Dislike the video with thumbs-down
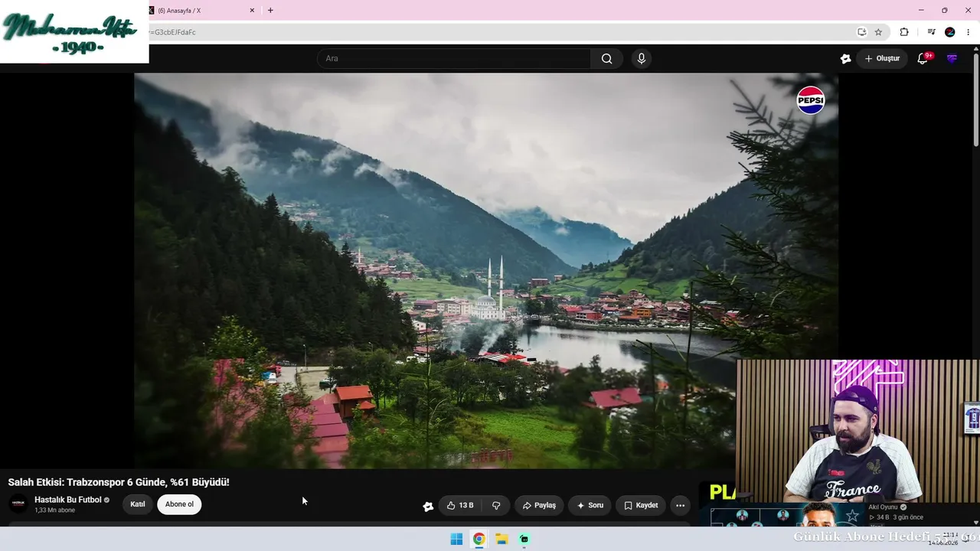 pyautogui.click(x=496, y=505)
